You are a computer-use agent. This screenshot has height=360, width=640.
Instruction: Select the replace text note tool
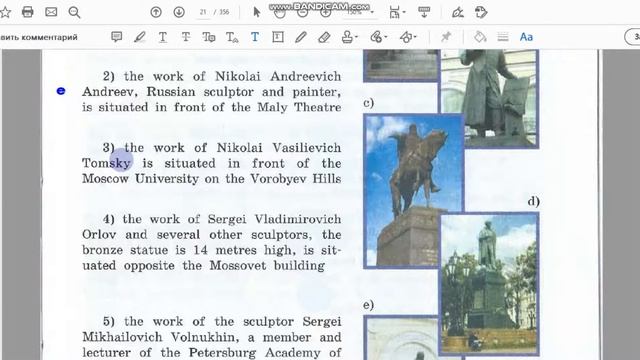click(x=209, y=37)
